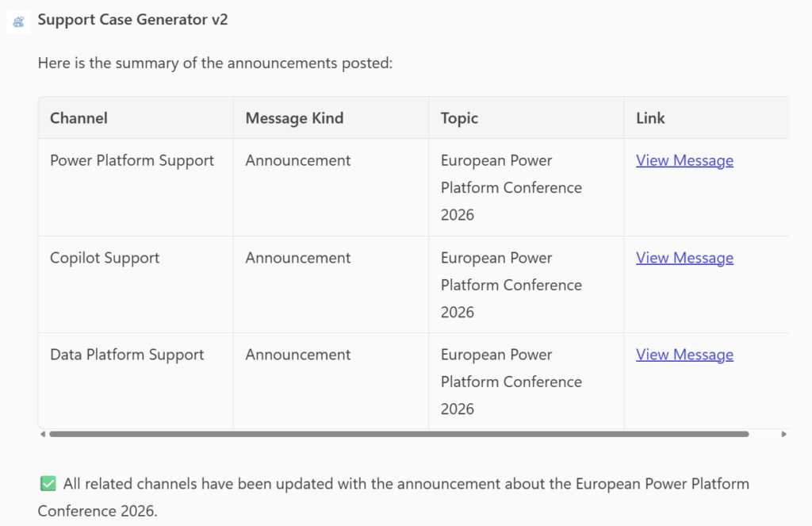The height and width of the screenshot is (526, 812).
Task: Open View Message for Data Platform Support
Action: pyautogui.click(x=684, y=355)
